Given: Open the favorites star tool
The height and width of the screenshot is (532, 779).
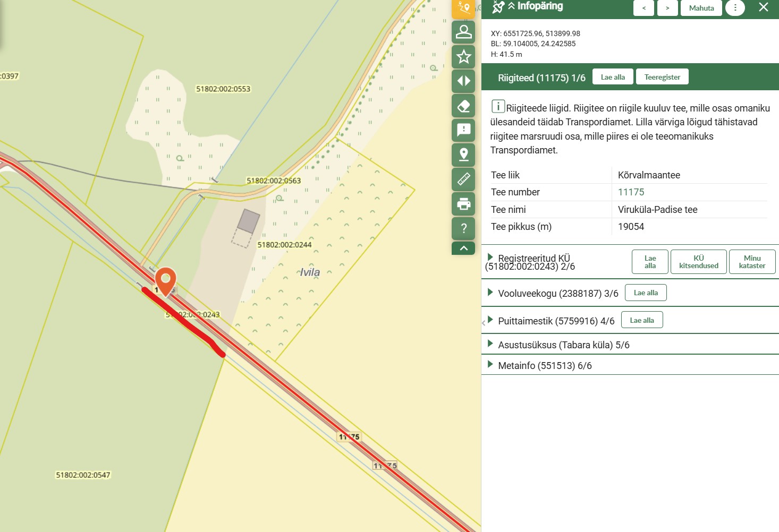Looking at the screenshot, I should [463, 56].
